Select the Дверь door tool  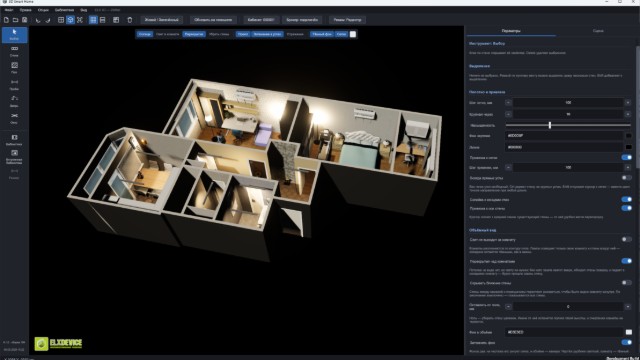pyautogui.click(x=14, y=102)
